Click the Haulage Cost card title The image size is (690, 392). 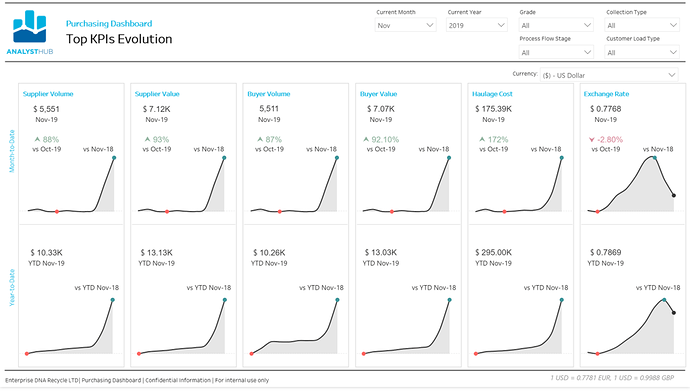(x=492, y=94)
